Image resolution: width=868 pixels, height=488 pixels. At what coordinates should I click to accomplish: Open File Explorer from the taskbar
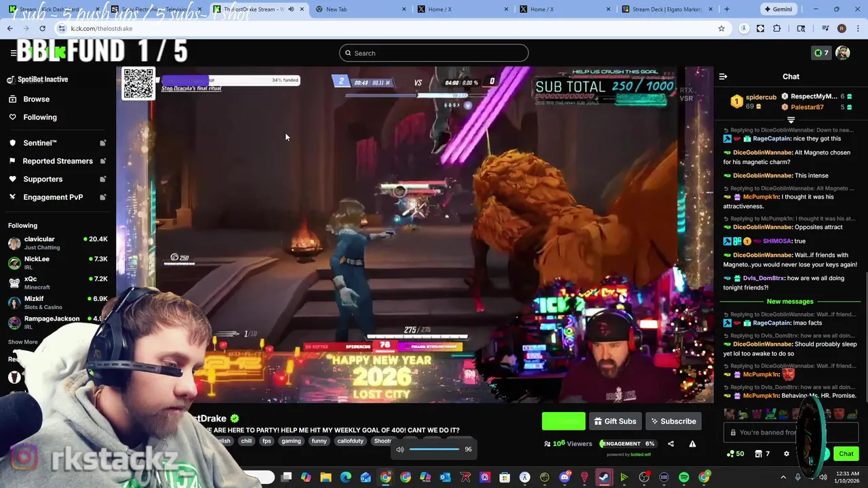click(325, 478)
